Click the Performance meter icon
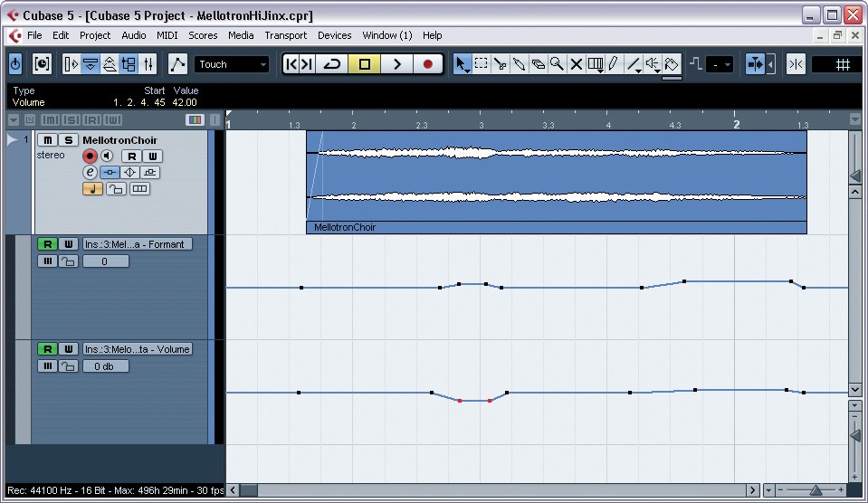The height and width of the screenshot is (503, 868). [42, 64]
